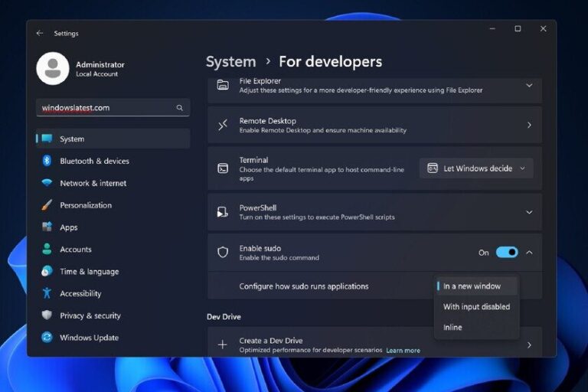Click the Terminal description text
588x392 pixels.
pyautogui.click(x=322, y=174)
